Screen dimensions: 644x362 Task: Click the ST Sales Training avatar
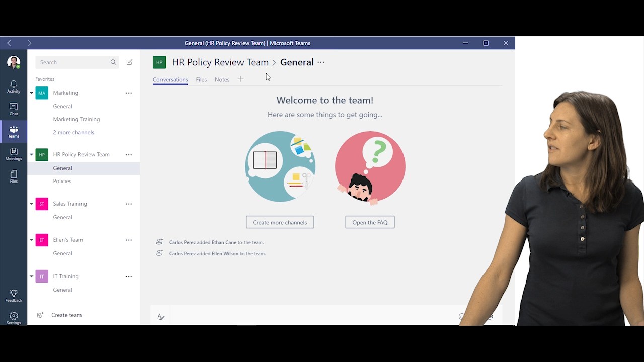pyautogui.click(x=42, y=204)
